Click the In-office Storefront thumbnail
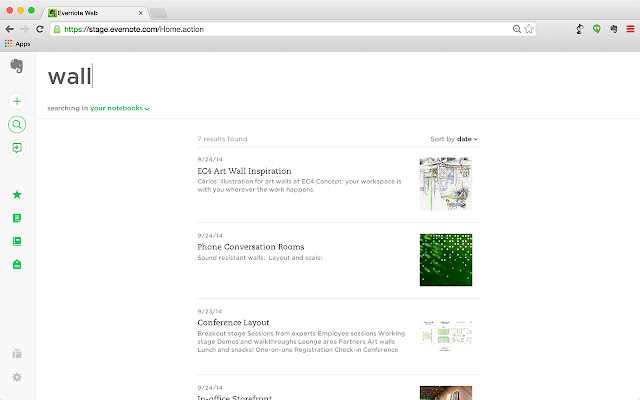Viewport: 640px width, 400px height. 446,393
